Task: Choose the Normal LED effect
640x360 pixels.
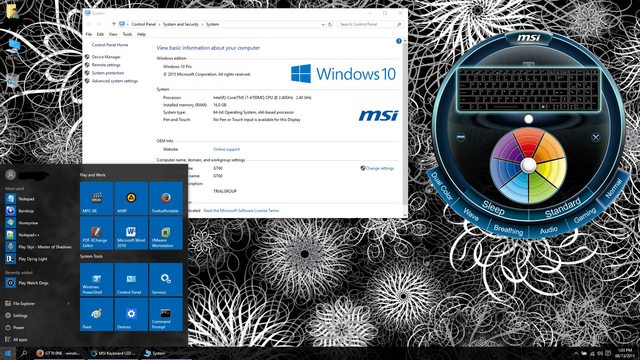Action: pyautogui.click(x=613, y=189)
